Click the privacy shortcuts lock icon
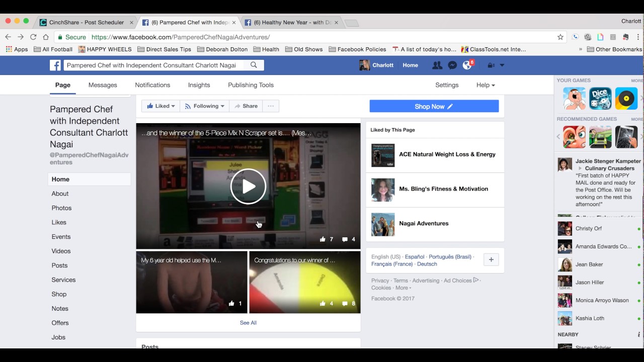 point(491,65)
